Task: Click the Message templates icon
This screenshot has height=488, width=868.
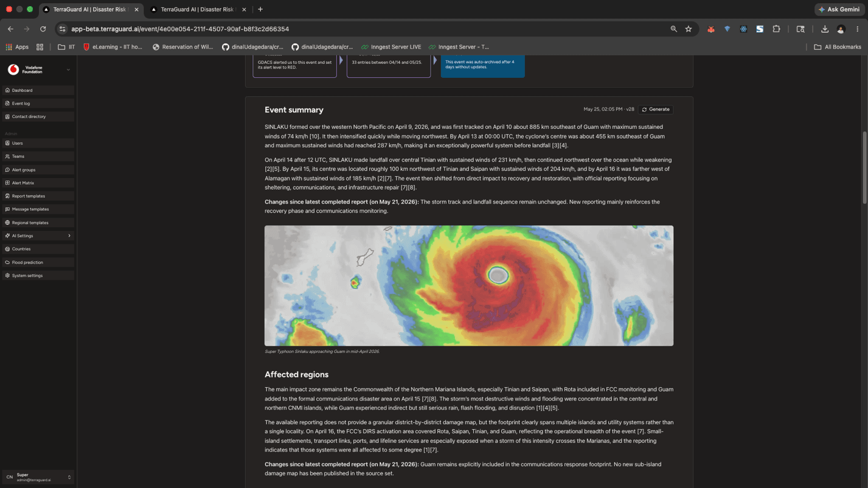Action: point(7,209)
